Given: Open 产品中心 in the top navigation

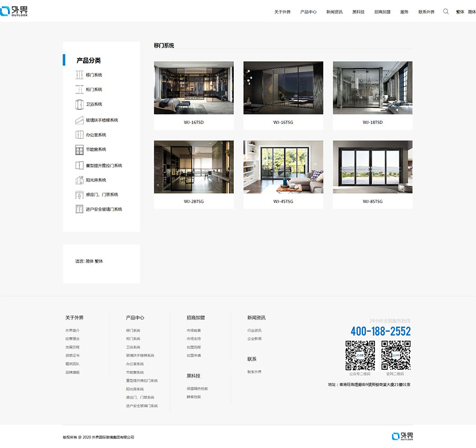Looking at the screenshot, I should (x=308, y=12).
